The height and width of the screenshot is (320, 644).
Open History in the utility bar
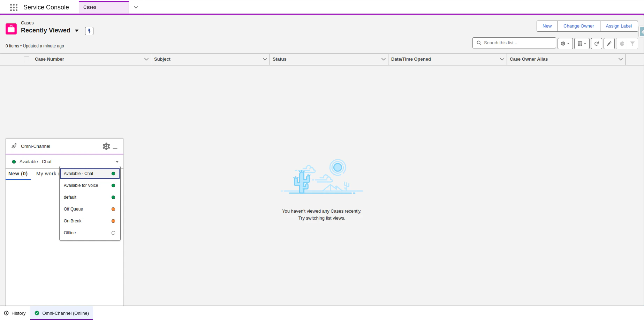pyautogui.click(x=15, y=313)
